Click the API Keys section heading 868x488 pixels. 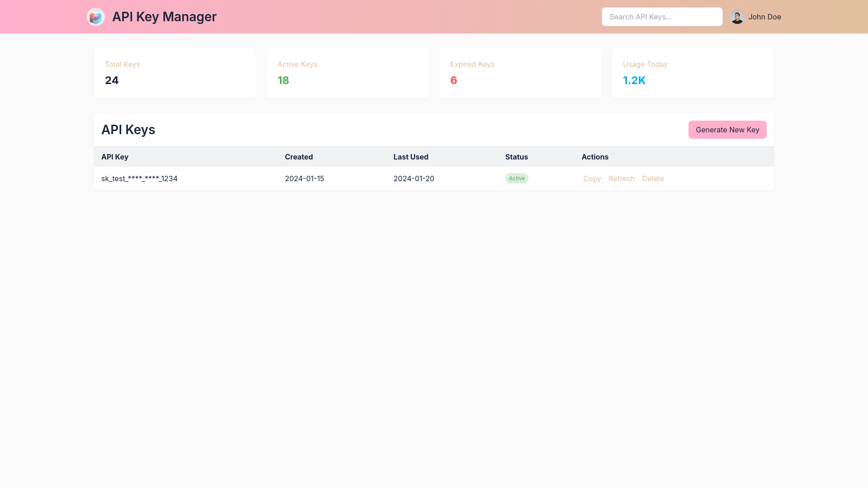128,130
